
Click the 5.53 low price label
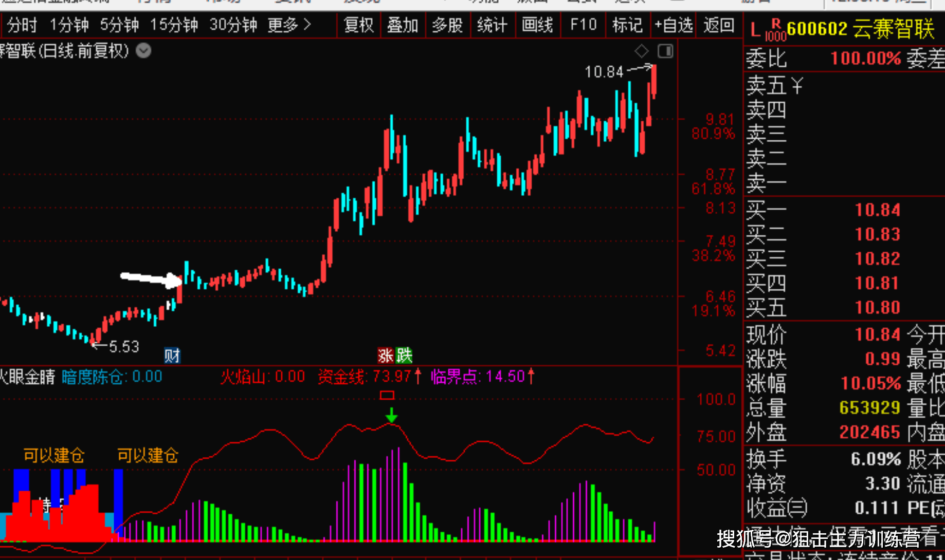tap(124, 347)
